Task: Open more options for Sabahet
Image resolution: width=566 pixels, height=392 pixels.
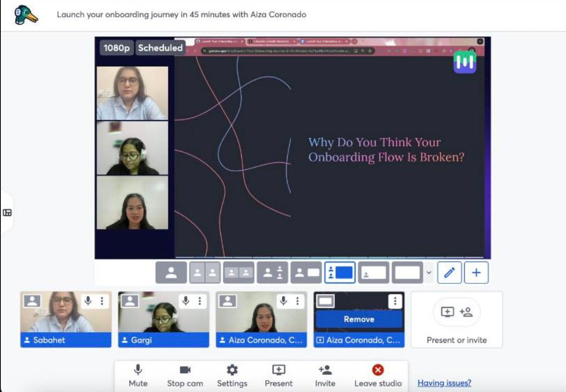Action: [102, 301]
